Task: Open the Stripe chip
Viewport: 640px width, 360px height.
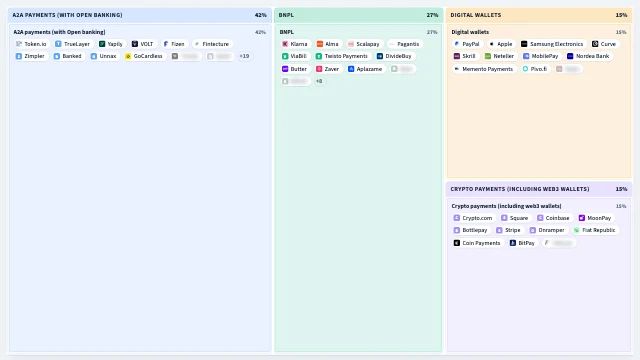Action: tap(508, 230)
